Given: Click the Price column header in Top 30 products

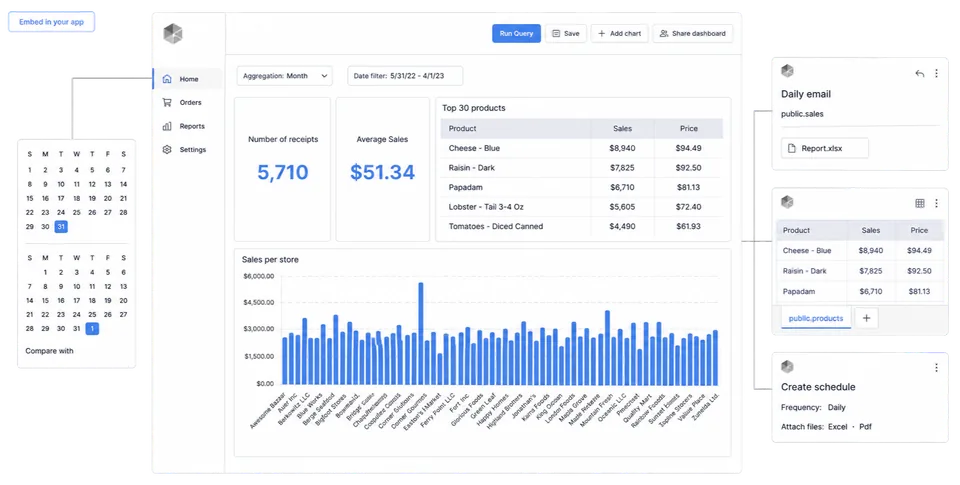Looking at the screenshot, I should (689, 129).
